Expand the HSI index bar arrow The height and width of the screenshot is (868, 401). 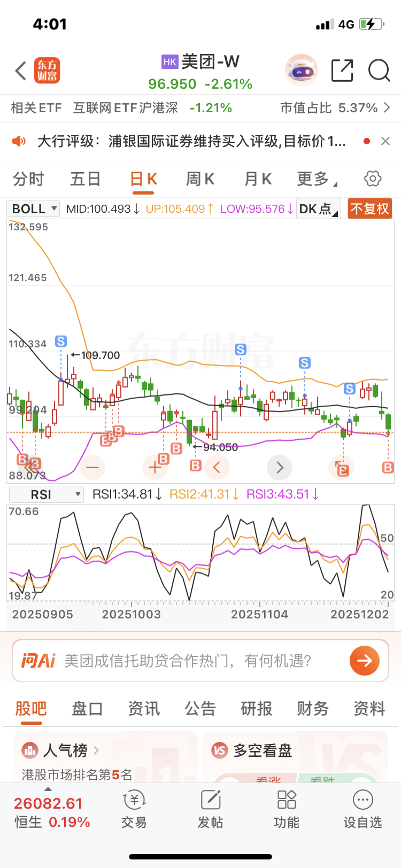click(48, 789)
